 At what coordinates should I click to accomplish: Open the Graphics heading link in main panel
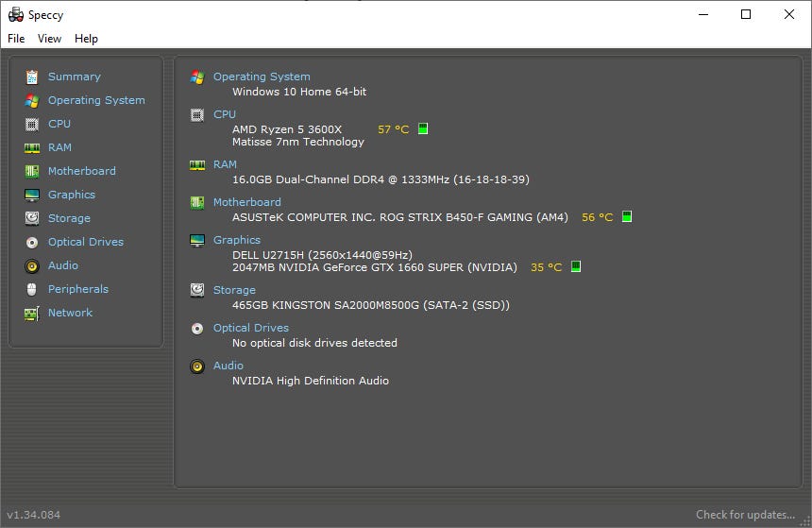pos(237,240)
